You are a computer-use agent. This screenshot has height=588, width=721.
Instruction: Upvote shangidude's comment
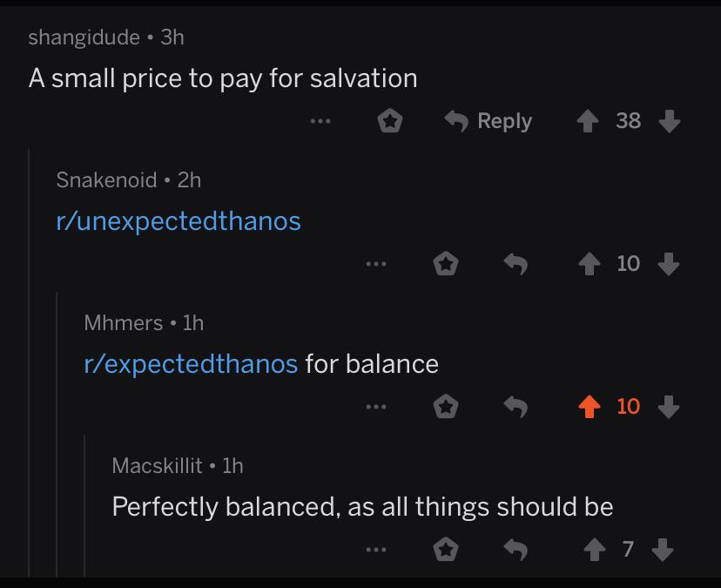pos(590,121)
